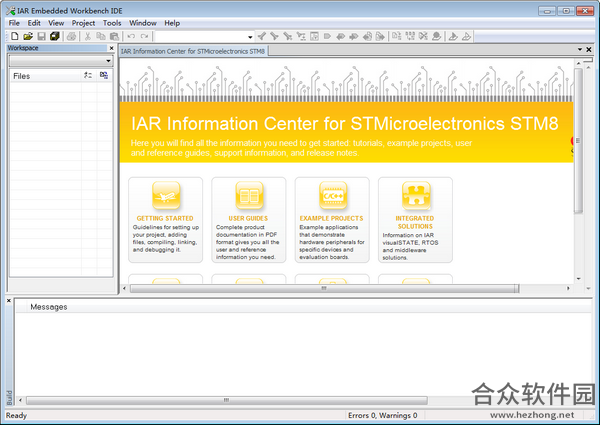Click the Download and Debug icon
600x425 pixels.
point(453,36)
